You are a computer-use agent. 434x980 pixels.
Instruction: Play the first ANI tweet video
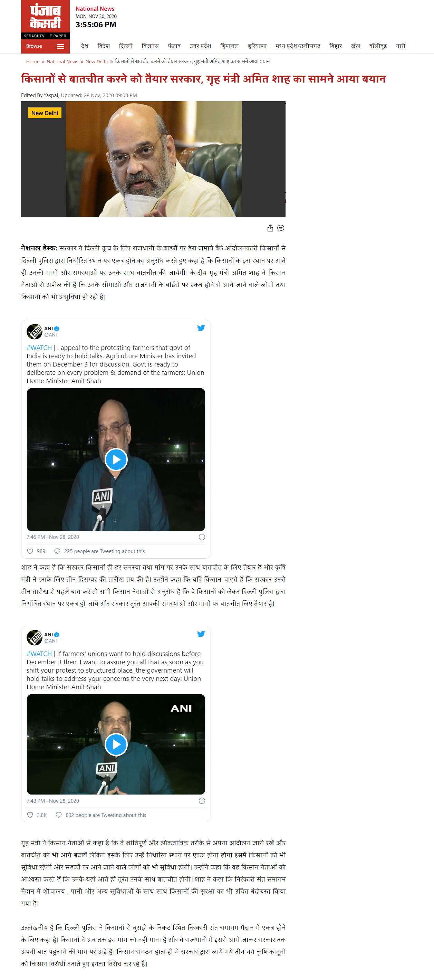click(x=116, y=459)
